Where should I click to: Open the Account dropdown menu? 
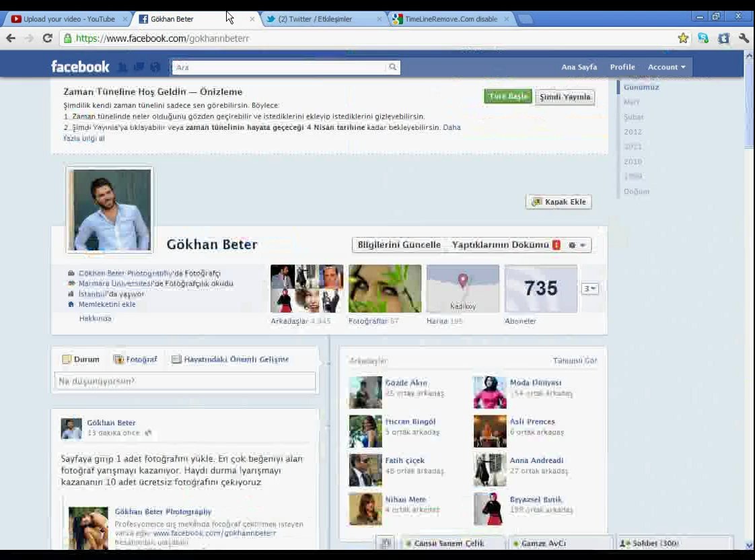click(666, 67)
